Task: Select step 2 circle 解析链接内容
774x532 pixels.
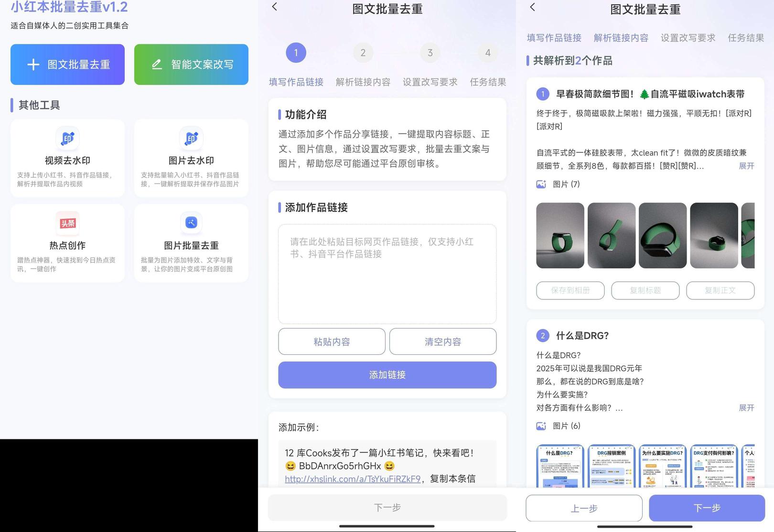Action: coord(363,53)
